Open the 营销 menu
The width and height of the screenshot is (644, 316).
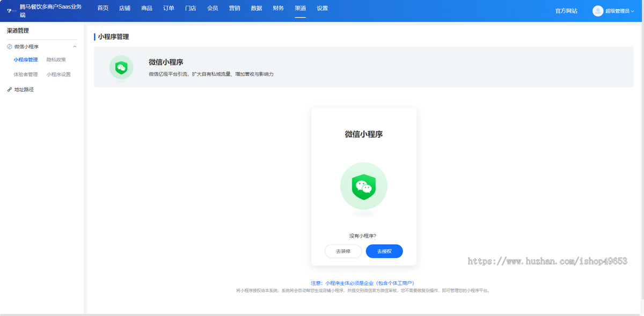click(235, 8)
